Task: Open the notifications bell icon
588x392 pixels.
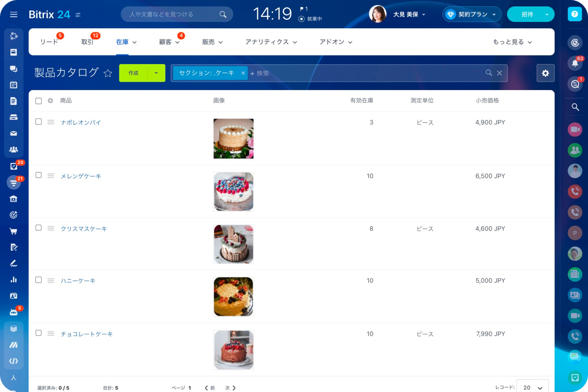Action: [x=575, y=63]
